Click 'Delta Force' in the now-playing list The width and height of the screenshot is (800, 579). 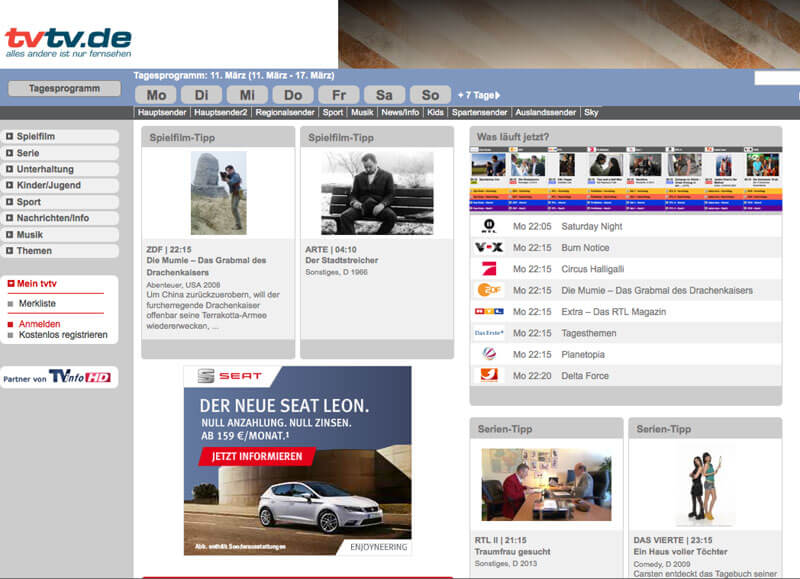pyautogui.click(x=585, y=375)
